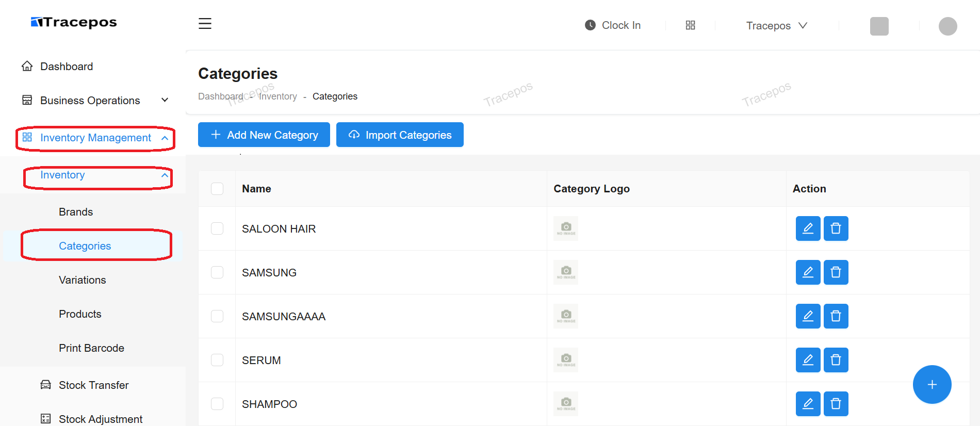Open the SALOON HAIR logo placeholder image
980x426 pixels.
click(566, 228)
